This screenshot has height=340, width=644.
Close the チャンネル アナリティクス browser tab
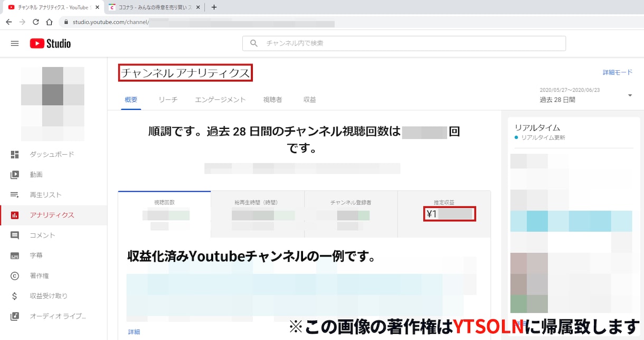pyautogui.click(x=97, y=7)
